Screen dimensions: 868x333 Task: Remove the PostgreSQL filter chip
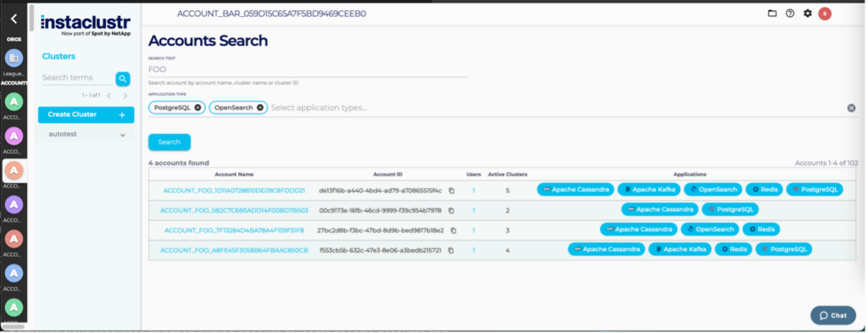pyautogui.click(x=198, y=108)
